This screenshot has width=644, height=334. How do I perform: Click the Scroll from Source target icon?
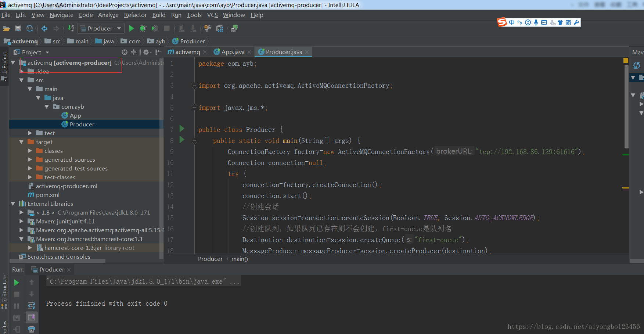pos(125,52)
